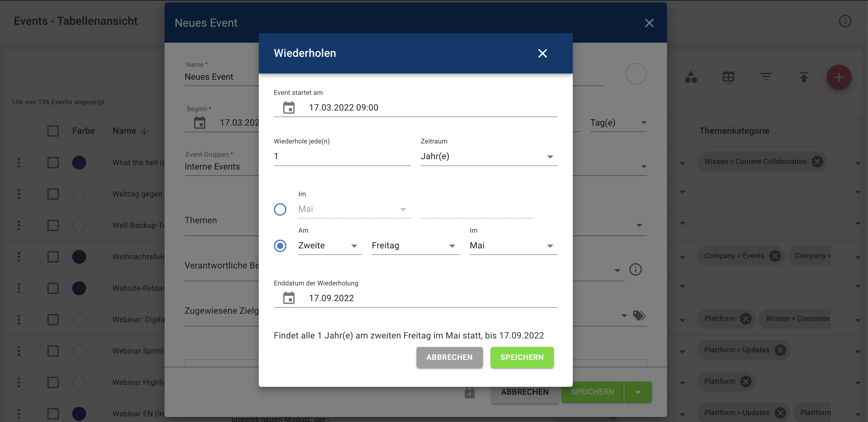The width and height of the screenshot is (868, 422).
Task: Check the Webinar Sprint row checkbox
Action: coord(53,351)
